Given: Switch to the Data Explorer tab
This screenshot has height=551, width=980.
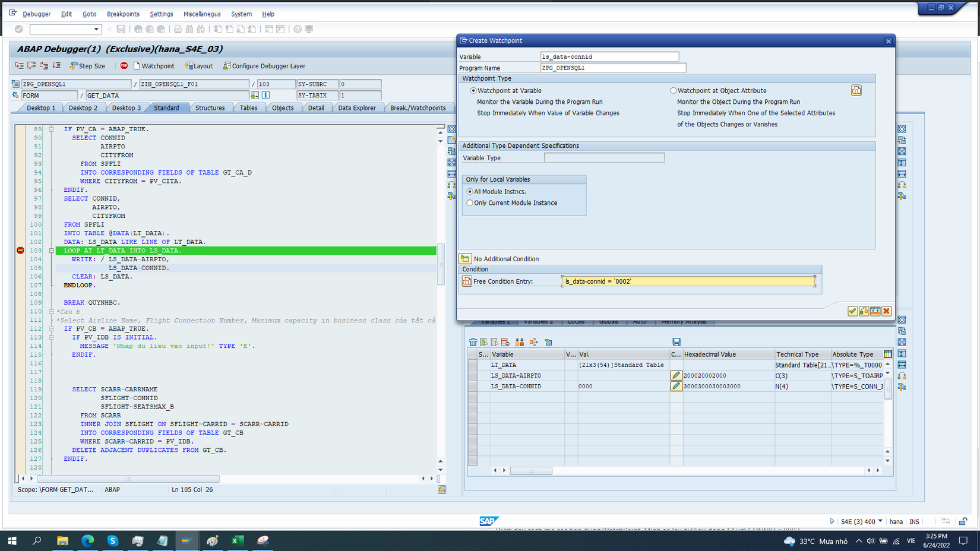Looking at the screenshot, I should [358, 107].
